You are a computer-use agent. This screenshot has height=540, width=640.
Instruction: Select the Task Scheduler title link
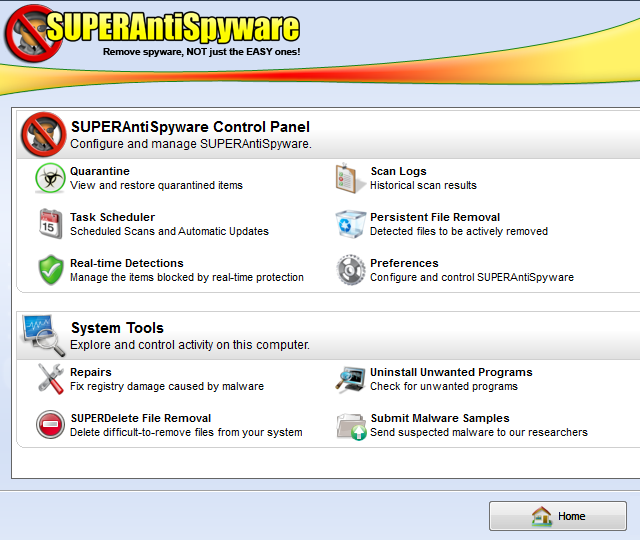tap(112, 217)
